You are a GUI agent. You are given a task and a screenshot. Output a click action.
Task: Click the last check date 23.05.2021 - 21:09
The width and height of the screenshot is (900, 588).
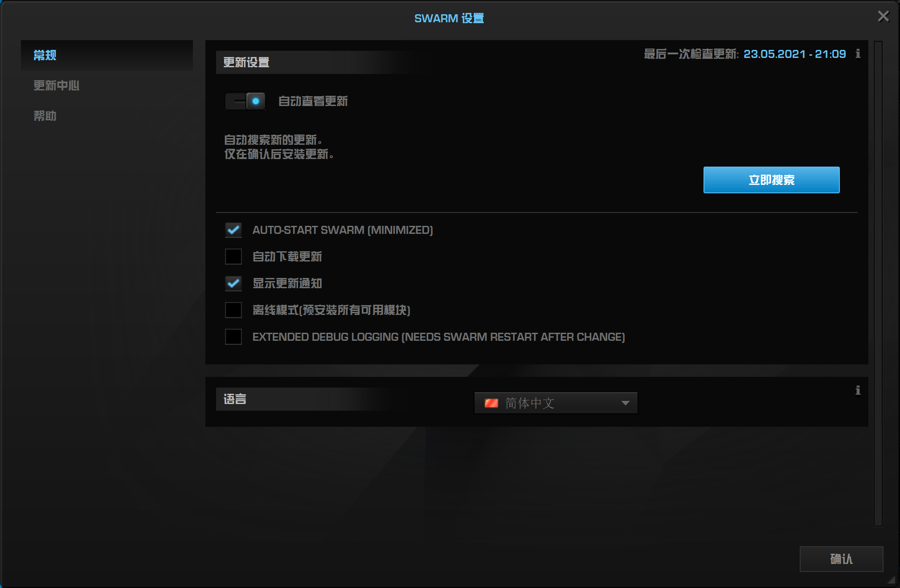[794, 54]
